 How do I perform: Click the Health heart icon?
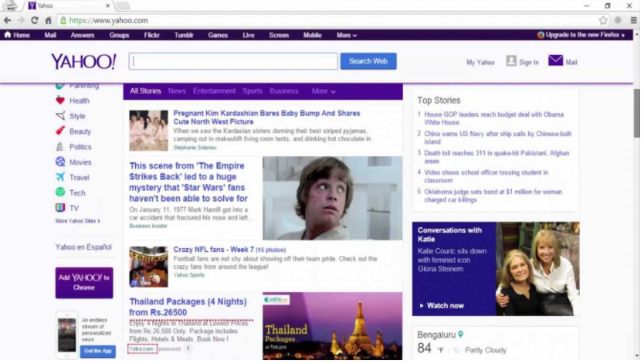click(60, 100)
